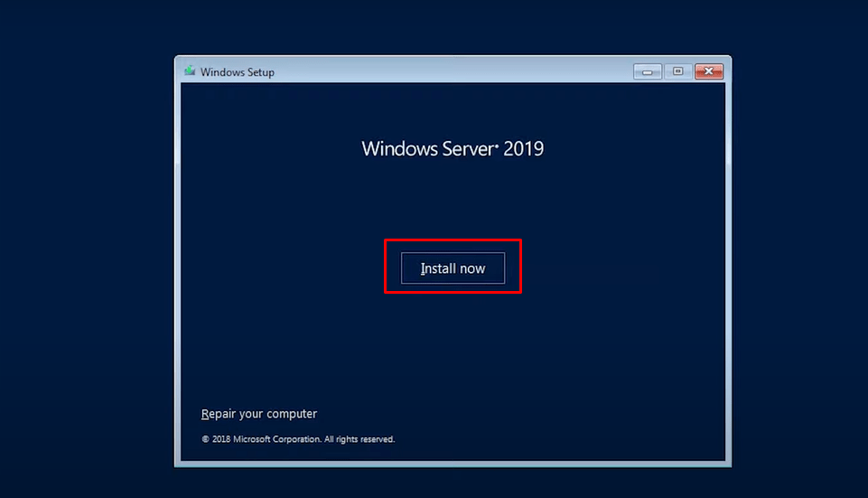Maximize the Windows Setup window
This screenshot has height=498, width=868.
(x=677, y=71)
